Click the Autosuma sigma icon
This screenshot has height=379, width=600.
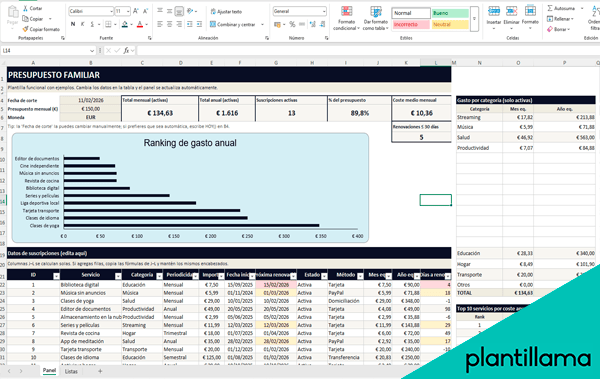click(x=550, y=8)
